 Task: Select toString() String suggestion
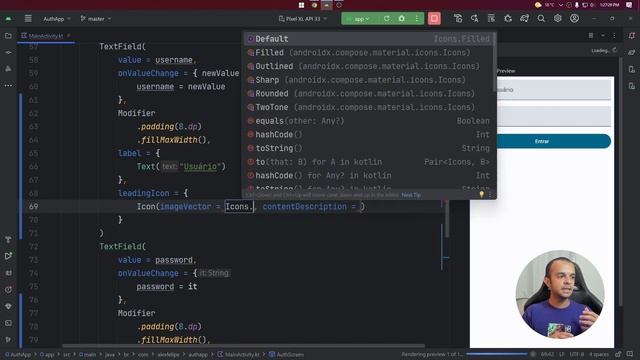click(369, 148)
